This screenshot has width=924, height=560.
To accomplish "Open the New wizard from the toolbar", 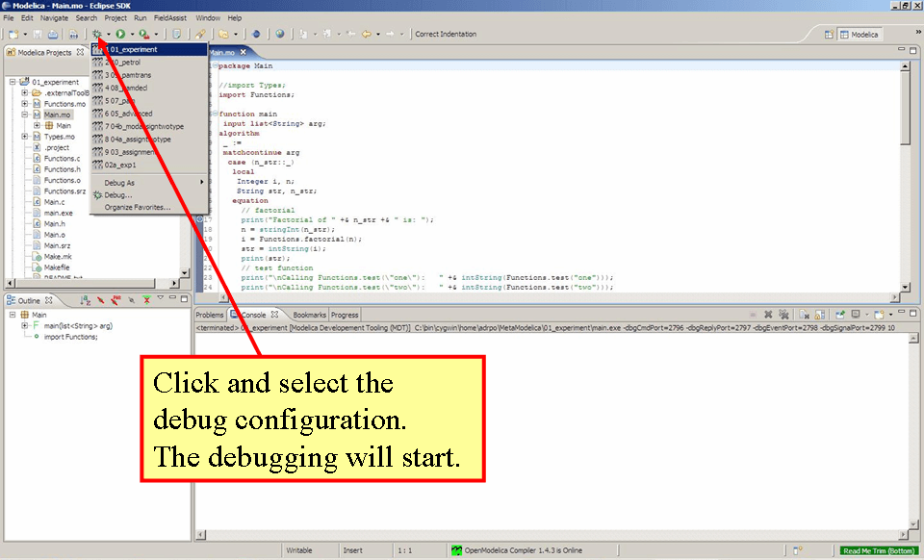I will tap(13, 34).
